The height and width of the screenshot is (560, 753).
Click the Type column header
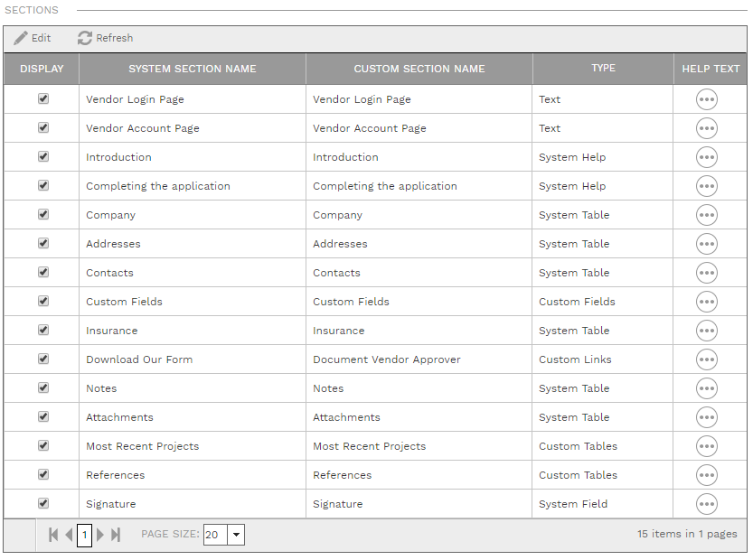[603, 68]
